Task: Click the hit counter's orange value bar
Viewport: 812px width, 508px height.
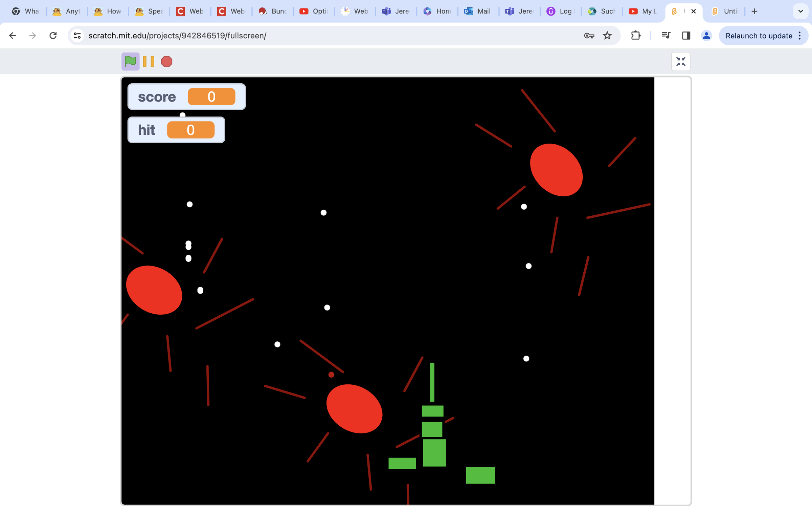Action: pyautogui.click(x=191, y=130)
